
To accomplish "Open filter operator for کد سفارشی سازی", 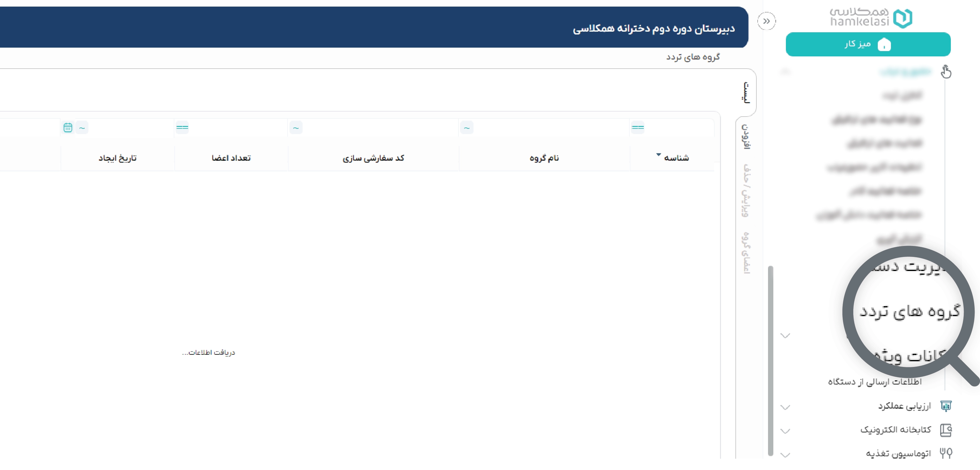I will pyautogui.click(x=296, y=128).
